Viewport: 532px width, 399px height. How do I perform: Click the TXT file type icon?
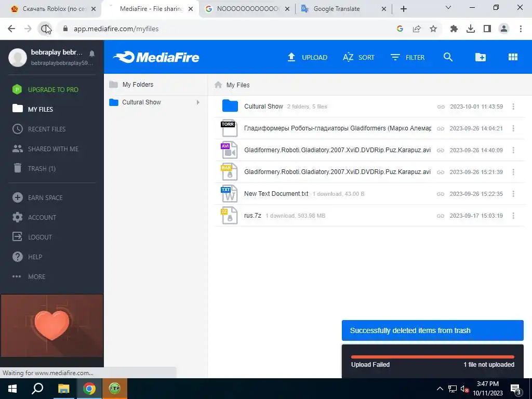(229, 194)
